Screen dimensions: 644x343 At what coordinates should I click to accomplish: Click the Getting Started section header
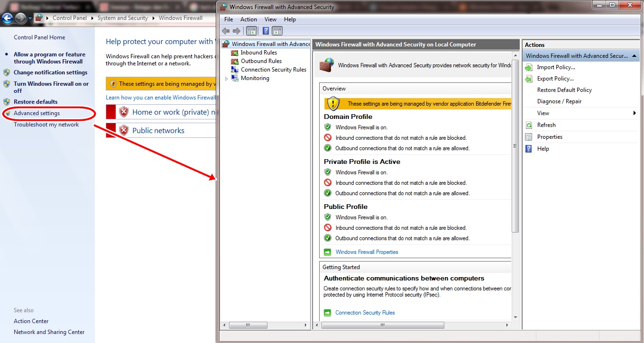pyautogui.click(x=341, y=267)
